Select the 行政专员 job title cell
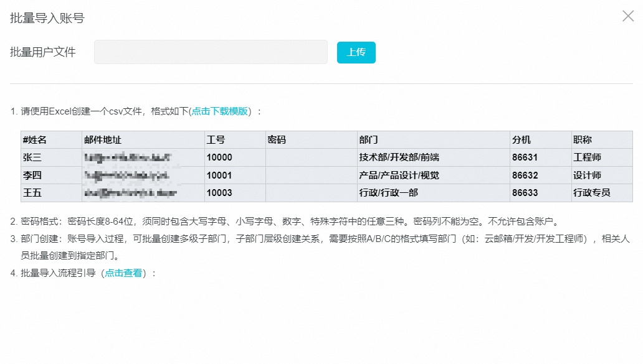 pos(591,193)
